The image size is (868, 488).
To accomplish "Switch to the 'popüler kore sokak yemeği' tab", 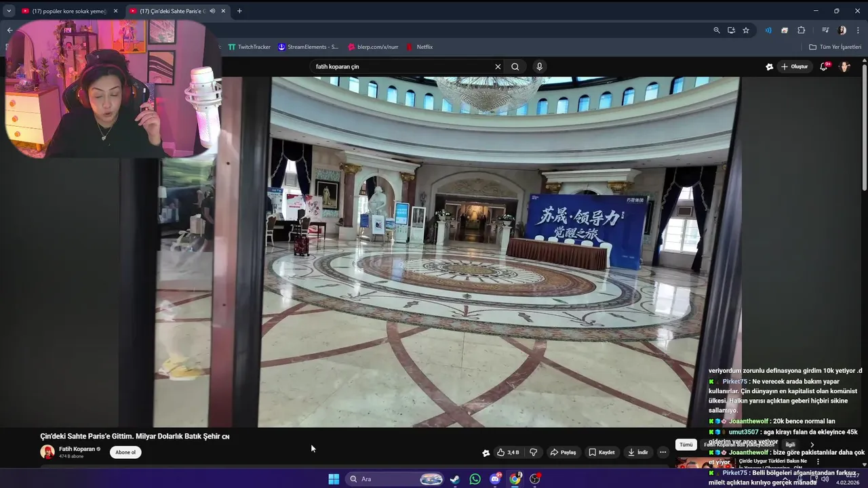I will (69, 11).
